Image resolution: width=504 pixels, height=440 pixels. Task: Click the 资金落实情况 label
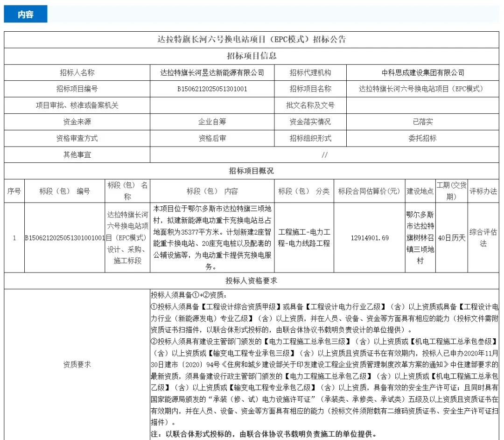[310, 121]
